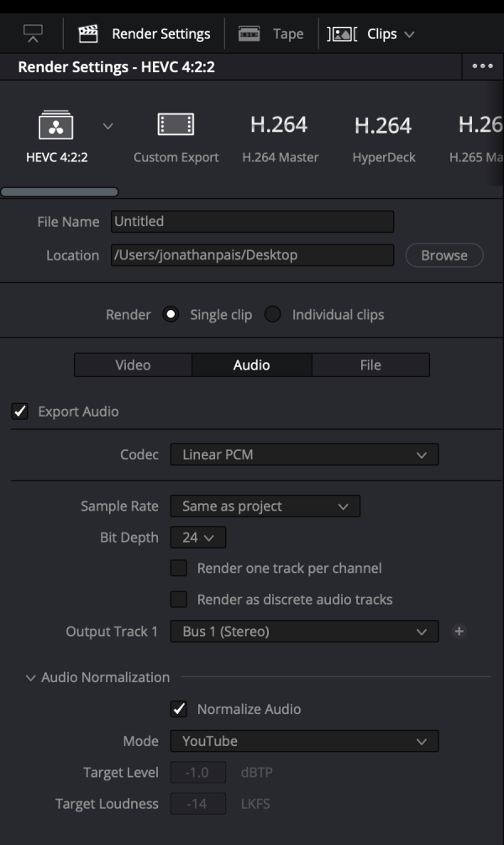Click the Browse button for location

[x=444, y=255]
